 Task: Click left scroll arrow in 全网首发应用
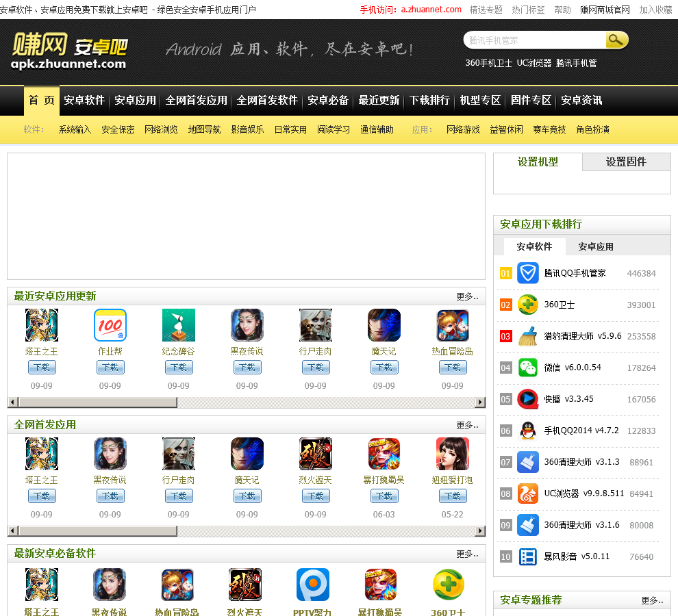pos(13,531)
